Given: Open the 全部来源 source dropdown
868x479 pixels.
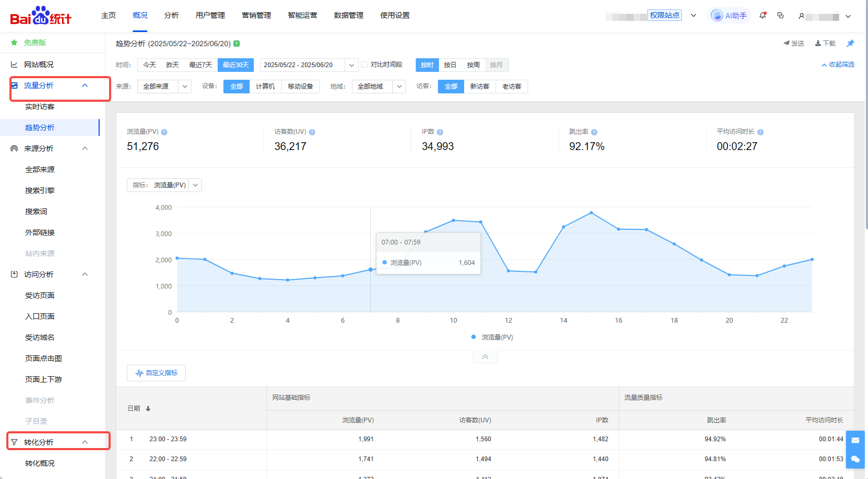Looking at the screenshot, I should [x=164, y=87].
